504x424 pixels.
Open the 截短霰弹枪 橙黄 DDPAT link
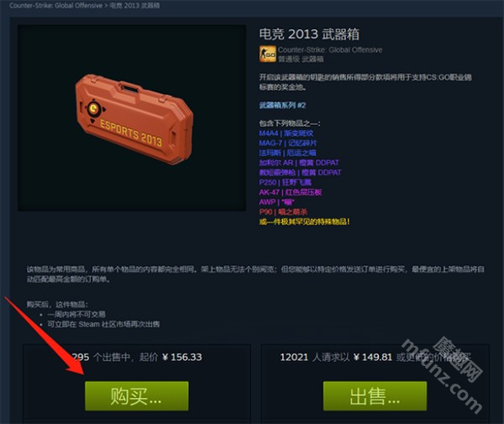(300, 172)
